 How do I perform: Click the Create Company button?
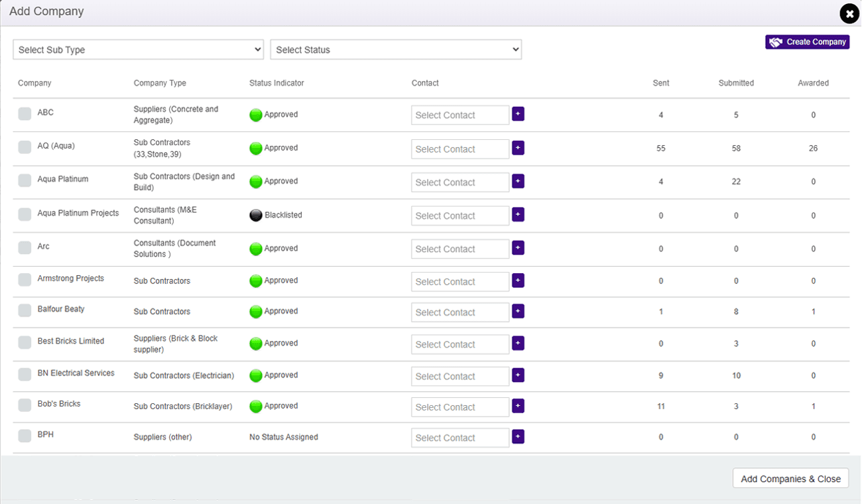tap(807, 42)
